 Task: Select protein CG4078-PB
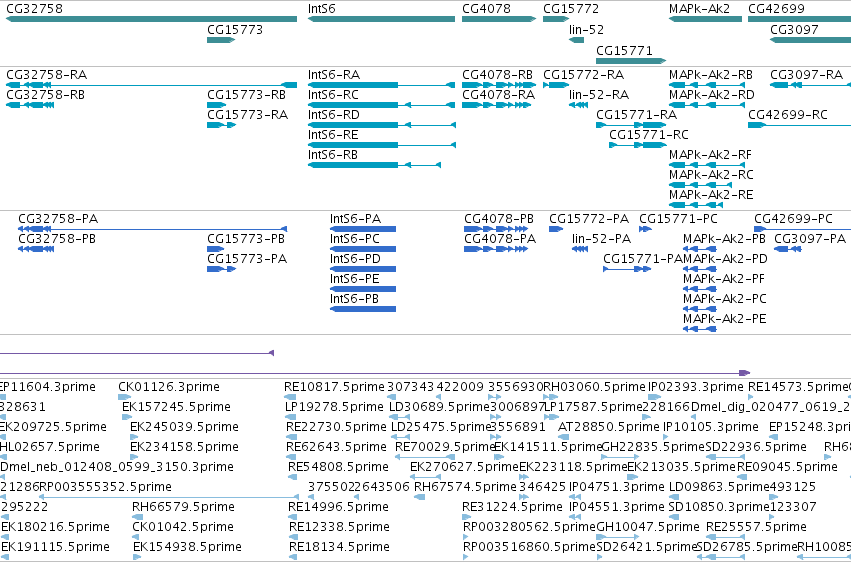[x=499, y=219]
